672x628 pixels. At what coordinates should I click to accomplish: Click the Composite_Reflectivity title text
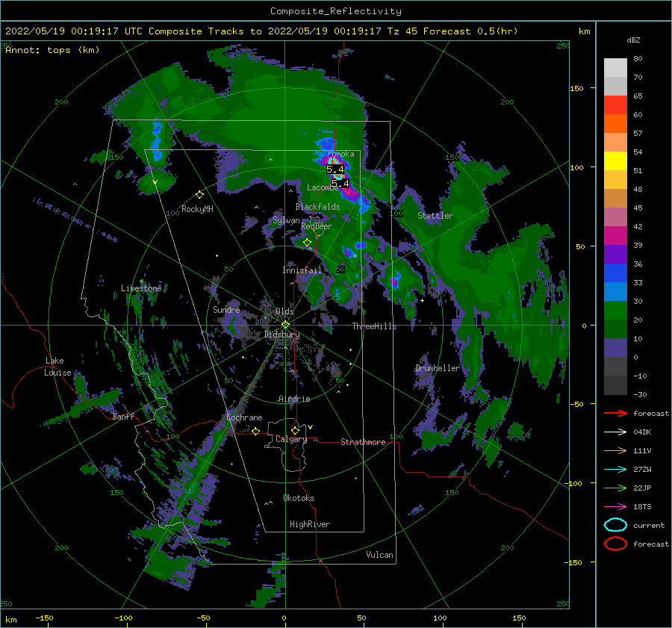(335, 11)
